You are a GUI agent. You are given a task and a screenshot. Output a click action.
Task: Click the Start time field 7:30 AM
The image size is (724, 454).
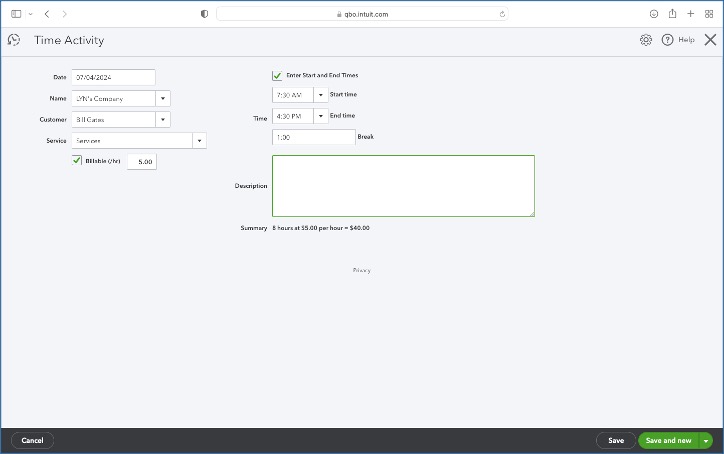pos(293,95)
